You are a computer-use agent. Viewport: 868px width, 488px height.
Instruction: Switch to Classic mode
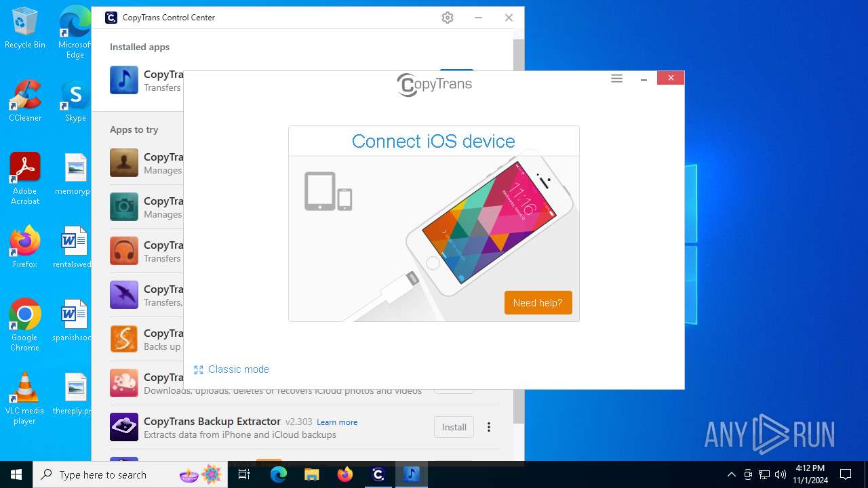pyautogui.click(x=239, y=369)
